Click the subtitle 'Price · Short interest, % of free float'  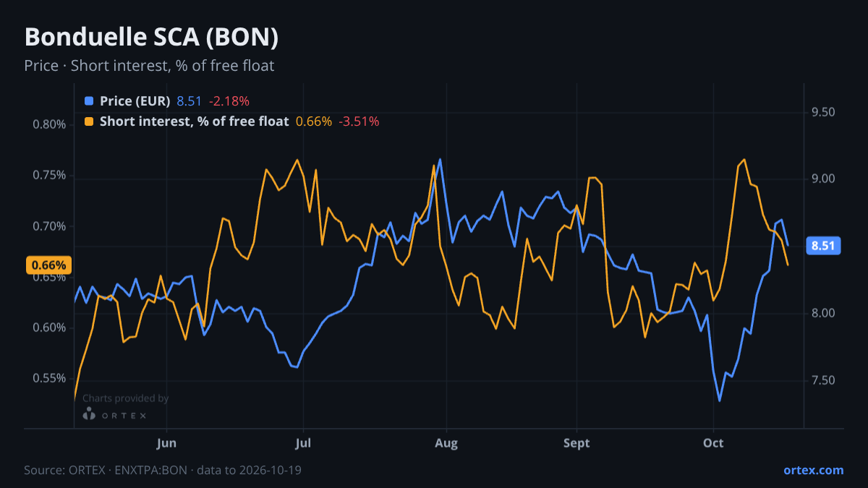click(x=149, y=66)
